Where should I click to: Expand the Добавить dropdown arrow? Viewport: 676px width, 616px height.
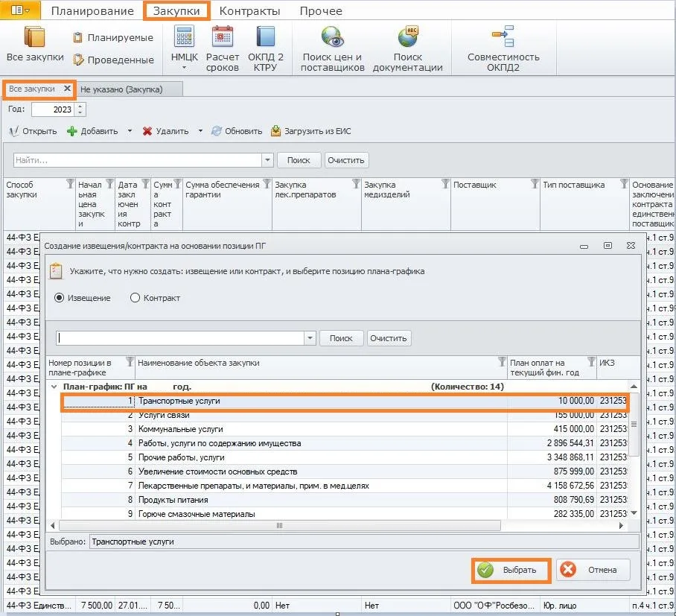[130, 130]
